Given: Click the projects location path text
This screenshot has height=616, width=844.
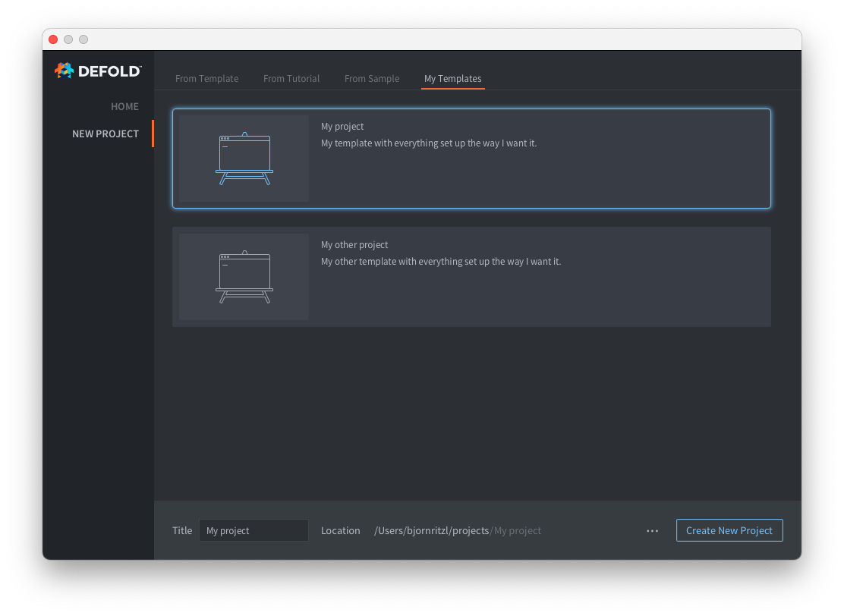Looking at the screenshot, I should tap(433, 530).
